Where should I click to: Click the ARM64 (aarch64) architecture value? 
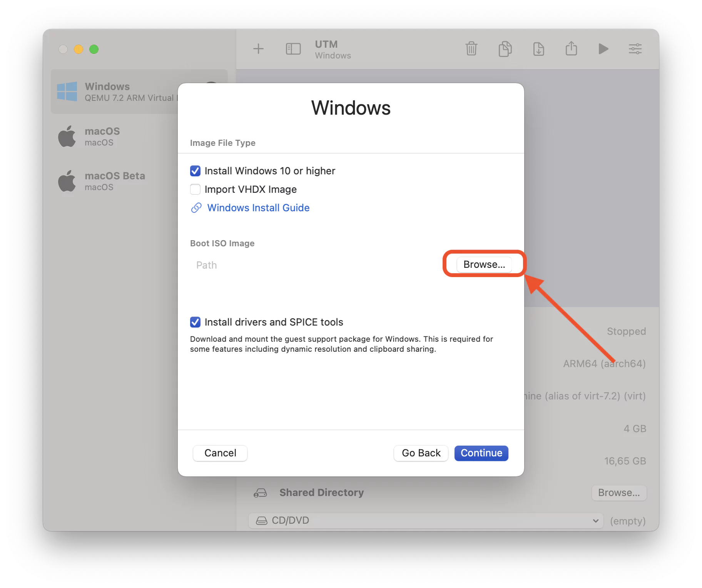coord(604,364)
